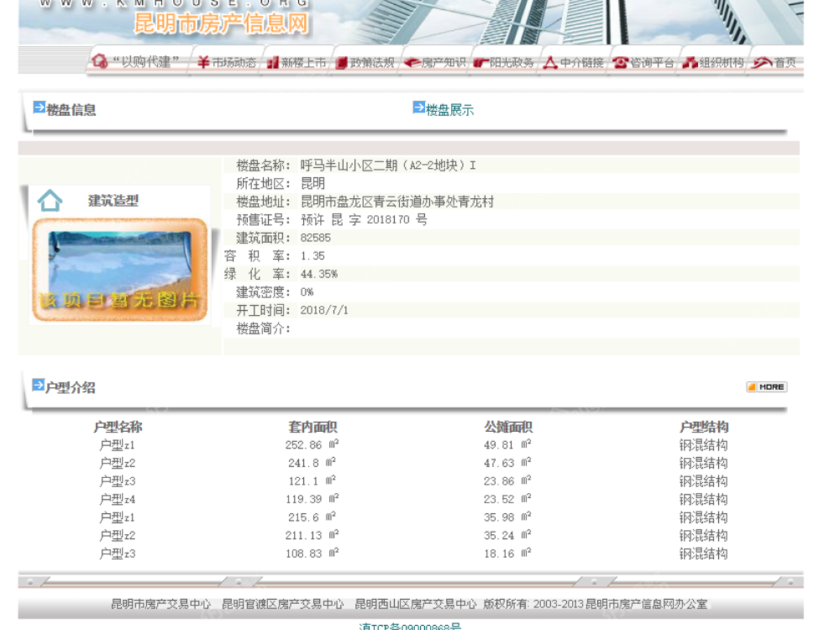Select building area value 82585
Image resolution: width=840 pixels, height=630 pixels.
[316, 238]
